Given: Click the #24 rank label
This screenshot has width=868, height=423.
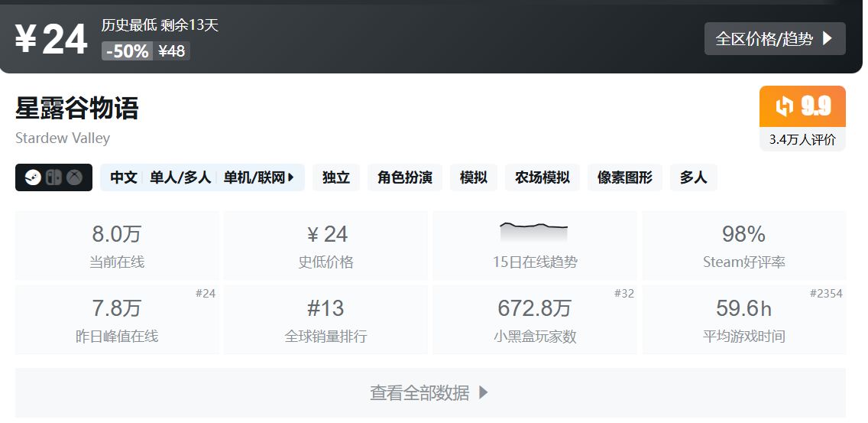Looking at the screenshot, I should (206, 294).
